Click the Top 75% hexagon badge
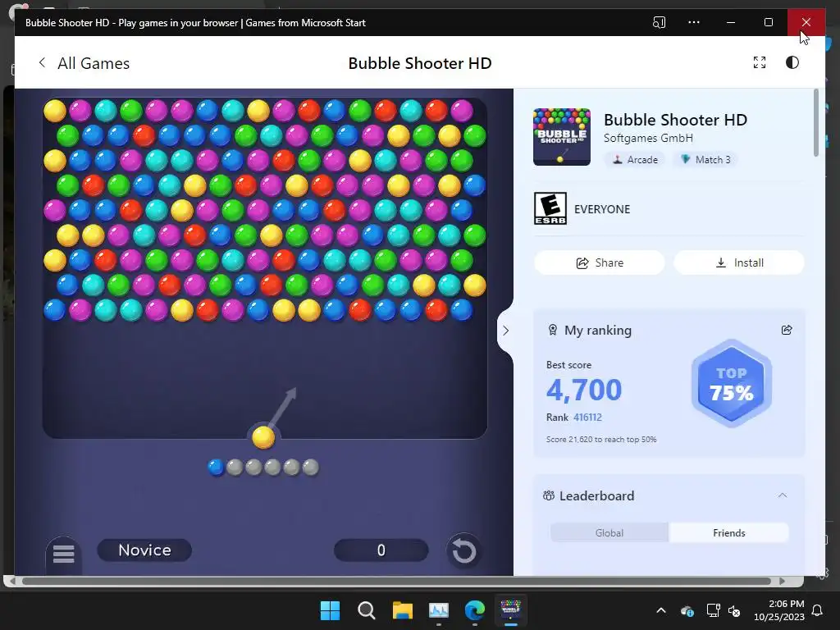 (731, 384)
